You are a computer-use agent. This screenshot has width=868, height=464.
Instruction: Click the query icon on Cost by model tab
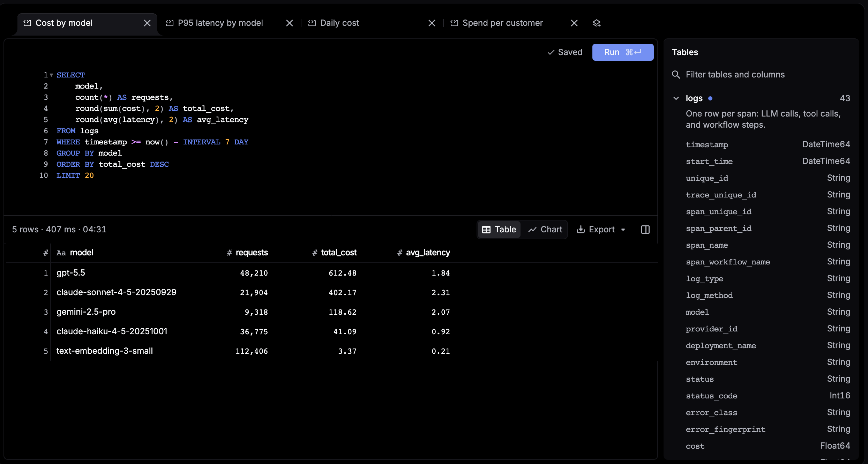point(27,23)
